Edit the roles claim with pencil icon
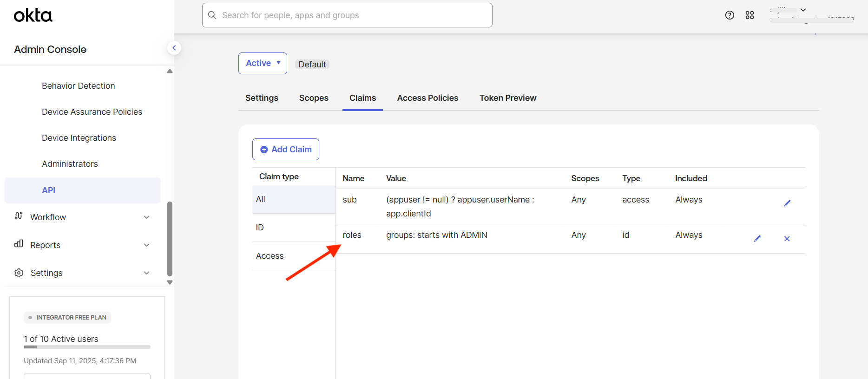This screenshot has height=379, width=868. [x=757, y=239]
